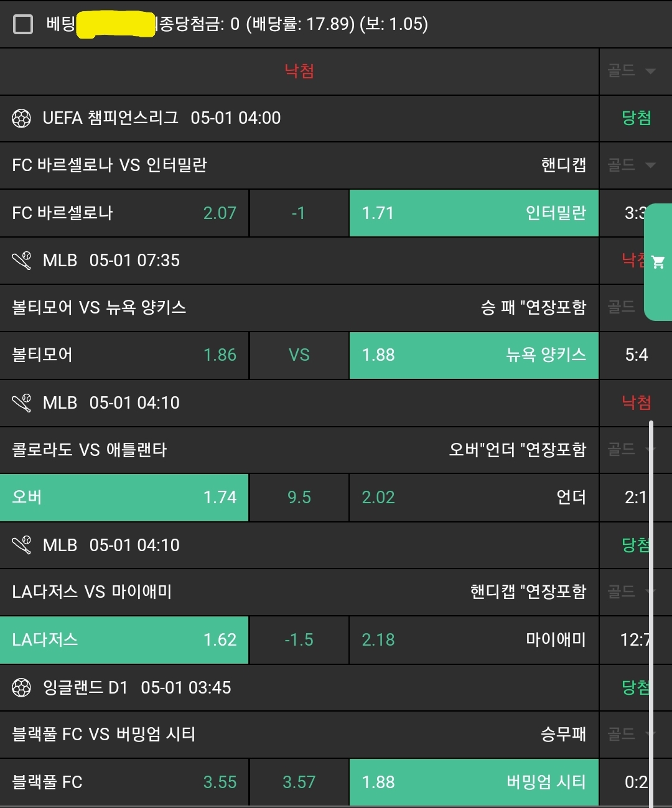Select LA다저스 handicap at 1.62
Viewport: 672px width, 808px height.
tap(124, 640)
